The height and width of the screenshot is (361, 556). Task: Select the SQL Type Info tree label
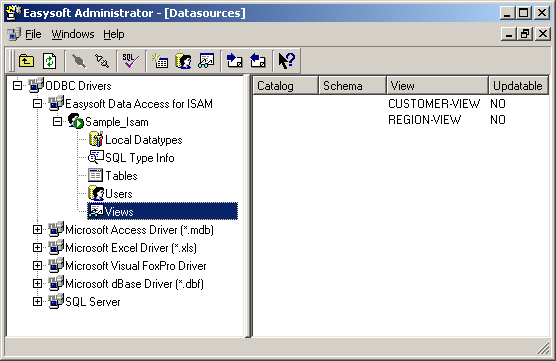140,158
